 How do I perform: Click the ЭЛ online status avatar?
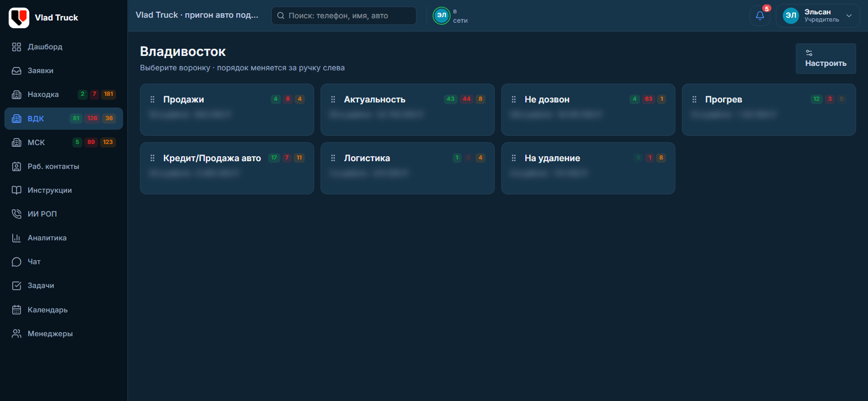[441, 16]
